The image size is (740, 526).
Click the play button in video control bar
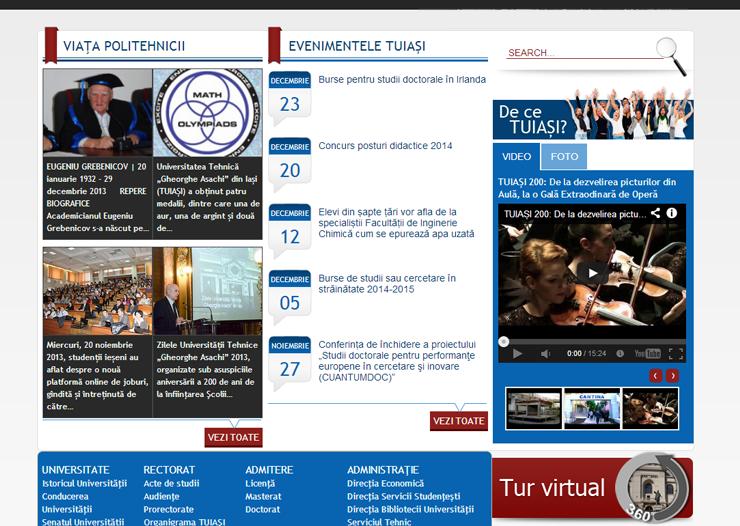point(517,353)
